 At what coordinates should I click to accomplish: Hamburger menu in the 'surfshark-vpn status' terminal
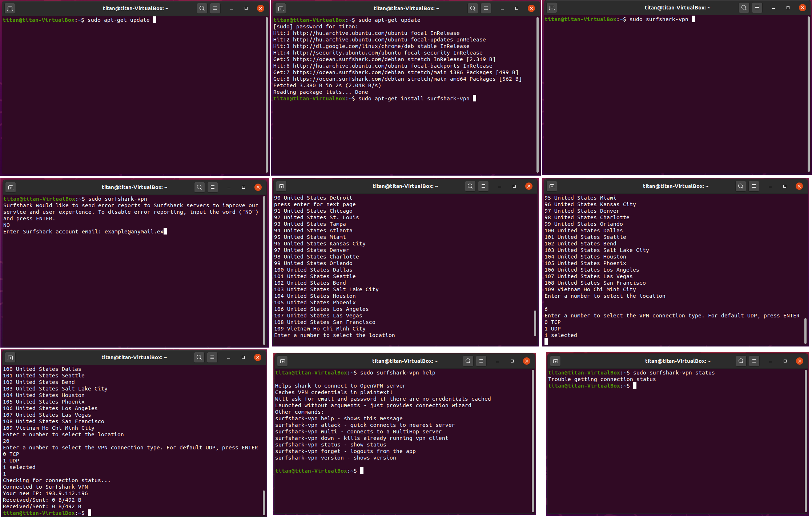tap(754, 361)
